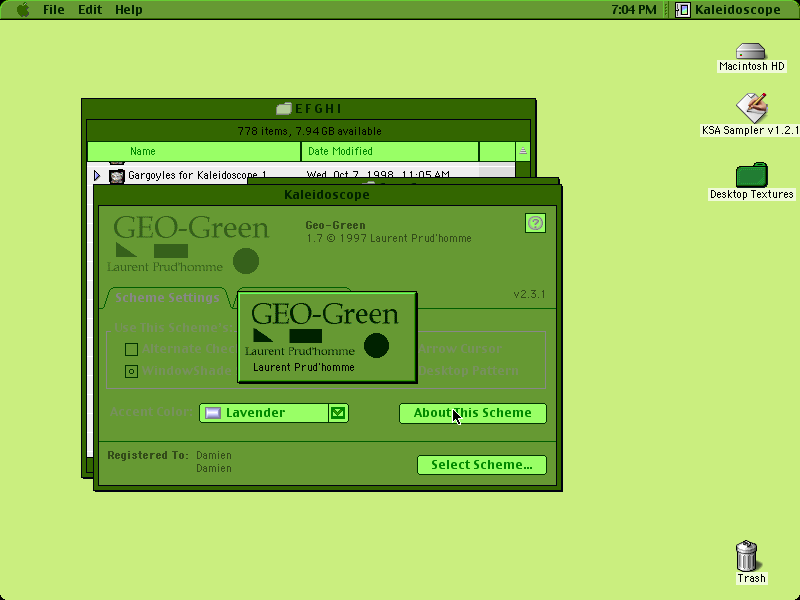The image size is (800, 600).
Task: Select the Desktop Textures folder icon
Action: click(752, 175)
